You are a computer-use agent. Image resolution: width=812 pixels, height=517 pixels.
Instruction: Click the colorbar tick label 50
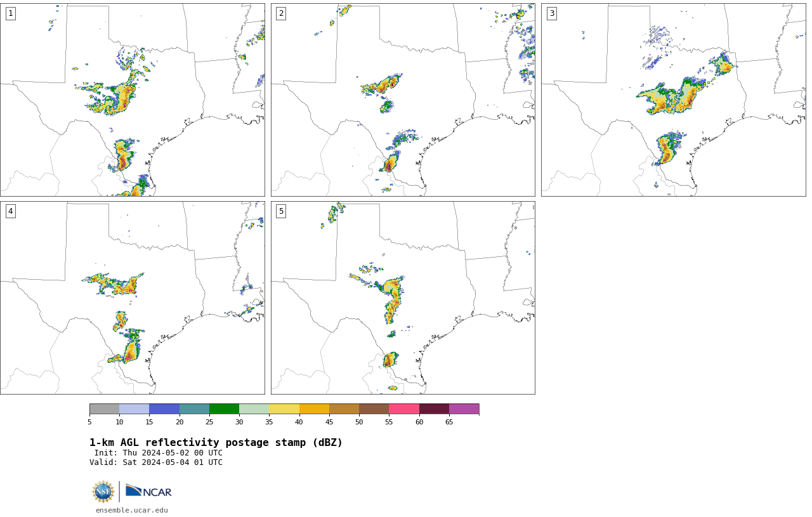click(x=359, y=422)
